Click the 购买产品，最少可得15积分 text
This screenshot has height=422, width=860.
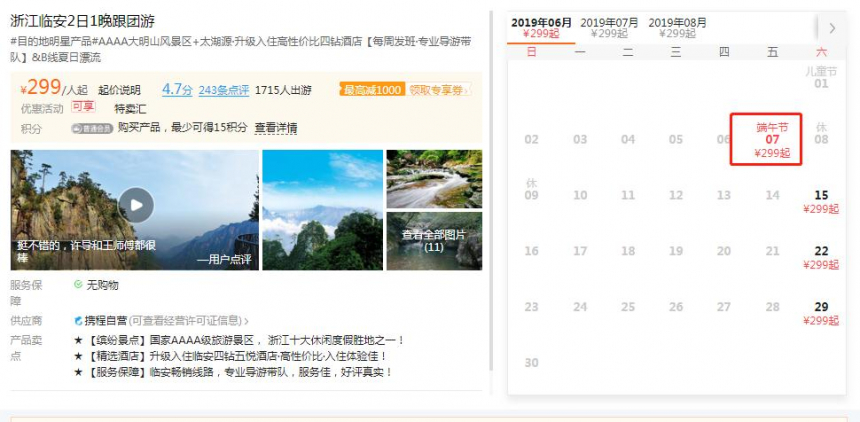pyautogui.click(x=183, y=128)
